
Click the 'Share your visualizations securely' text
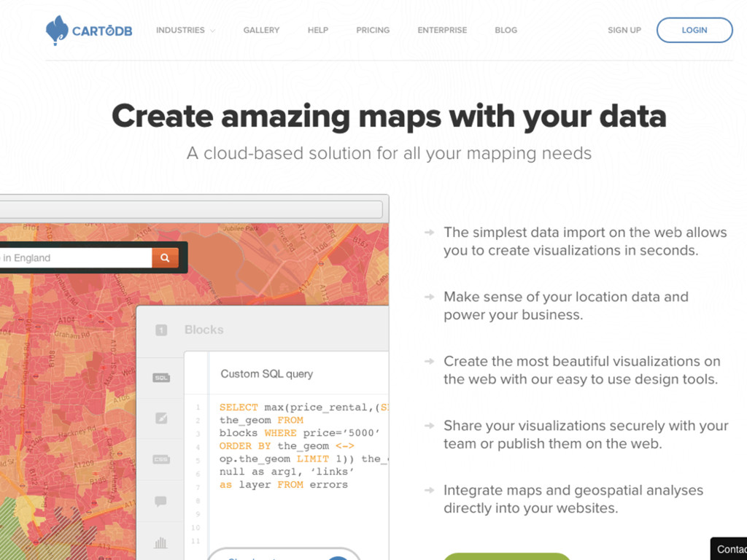[586, 435]
